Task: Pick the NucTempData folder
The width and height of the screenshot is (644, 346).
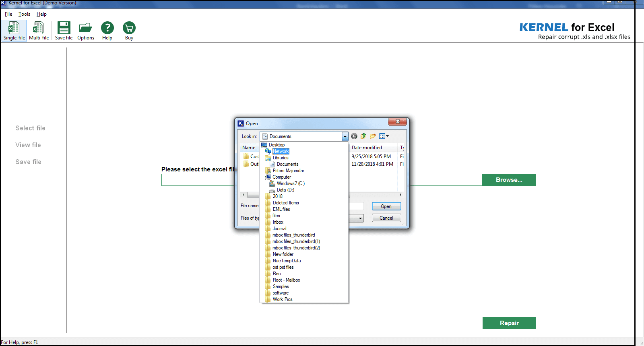Action: coord(287,261)
